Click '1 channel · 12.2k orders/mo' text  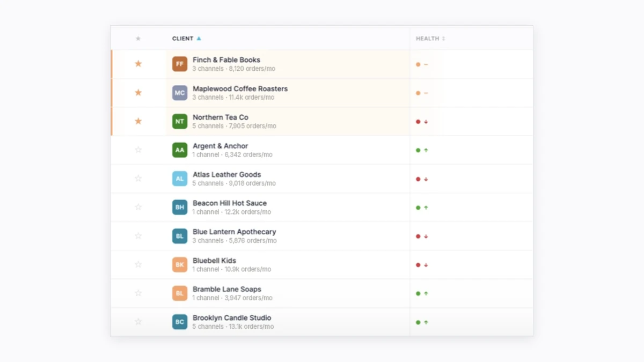click(x=232, y=212)
